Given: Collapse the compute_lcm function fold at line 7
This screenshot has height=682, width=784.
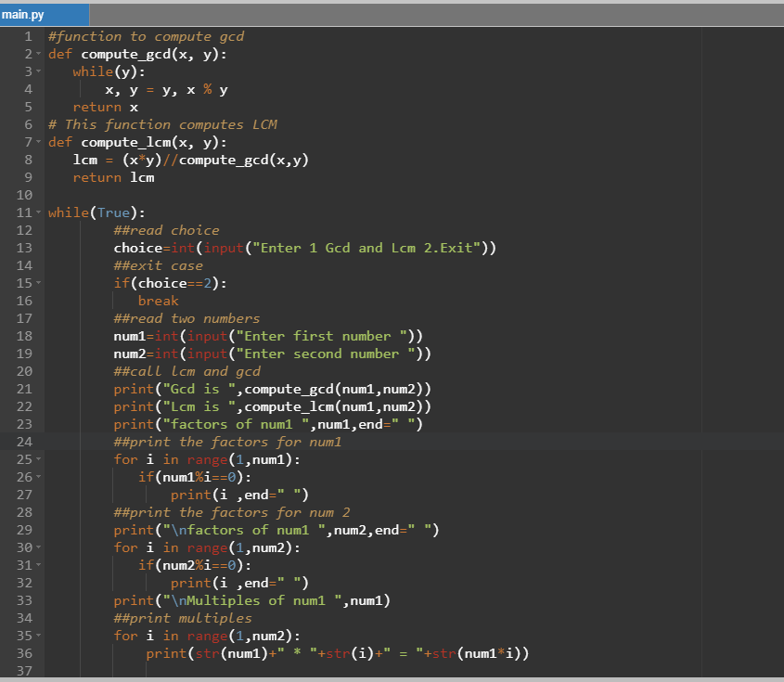Looking at the screenshot, I should [39, 142].
